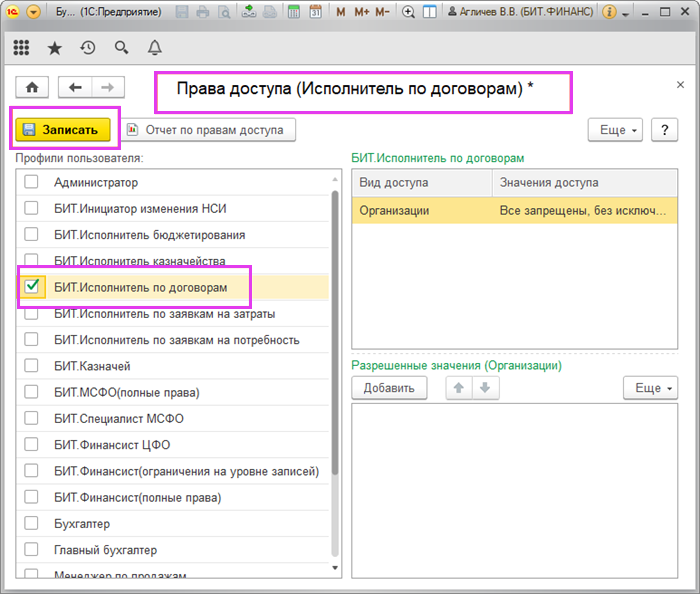Go to the home page icon
Image resolution: width=700 pixels, height=594 pixels.
tap(32, 87)
